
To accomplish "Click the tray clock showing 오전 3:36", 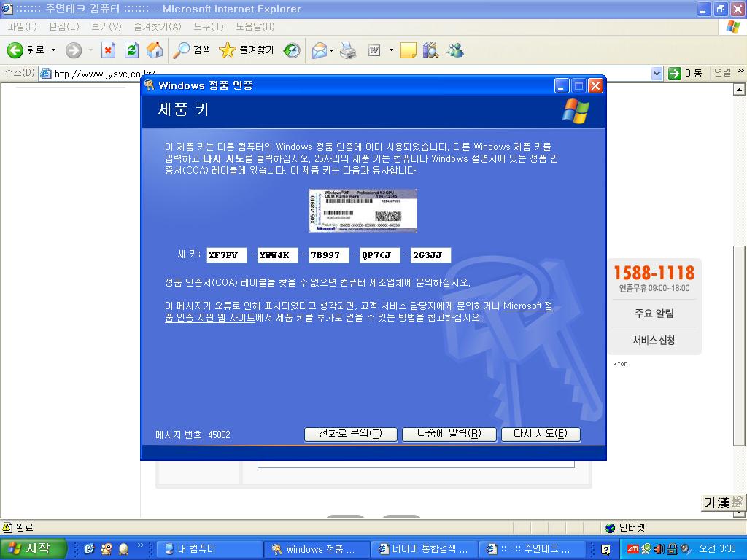I will pyautogui.click(x=718, y=549).
